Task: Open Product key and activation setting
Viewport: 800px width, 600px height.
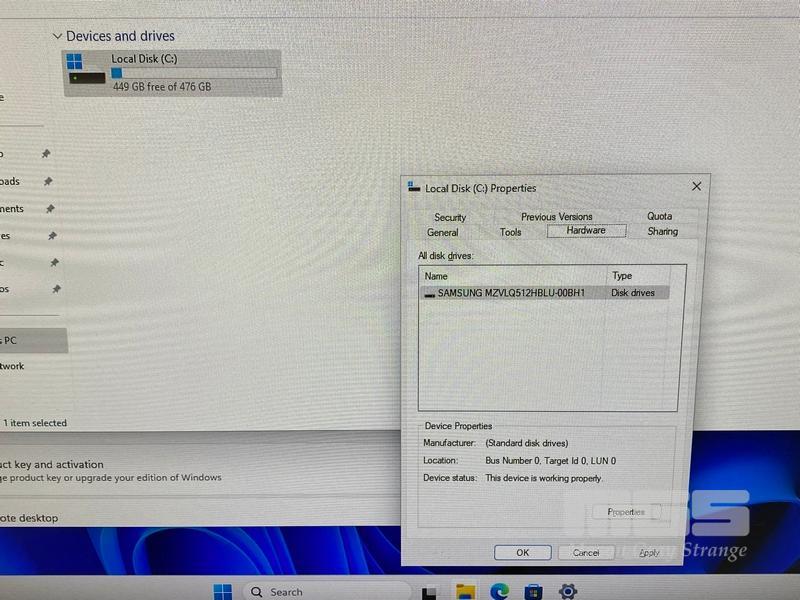Action: pos(110,470)
